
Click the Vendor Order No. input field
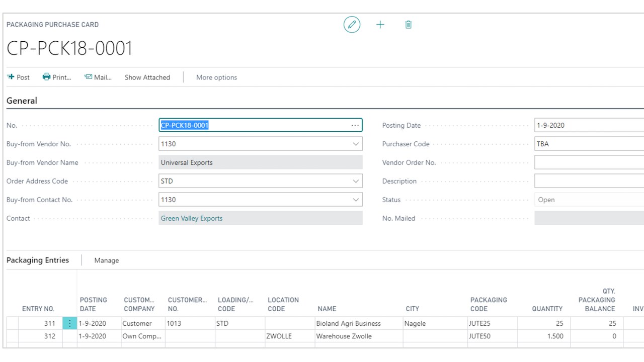[x=589, y=162]
